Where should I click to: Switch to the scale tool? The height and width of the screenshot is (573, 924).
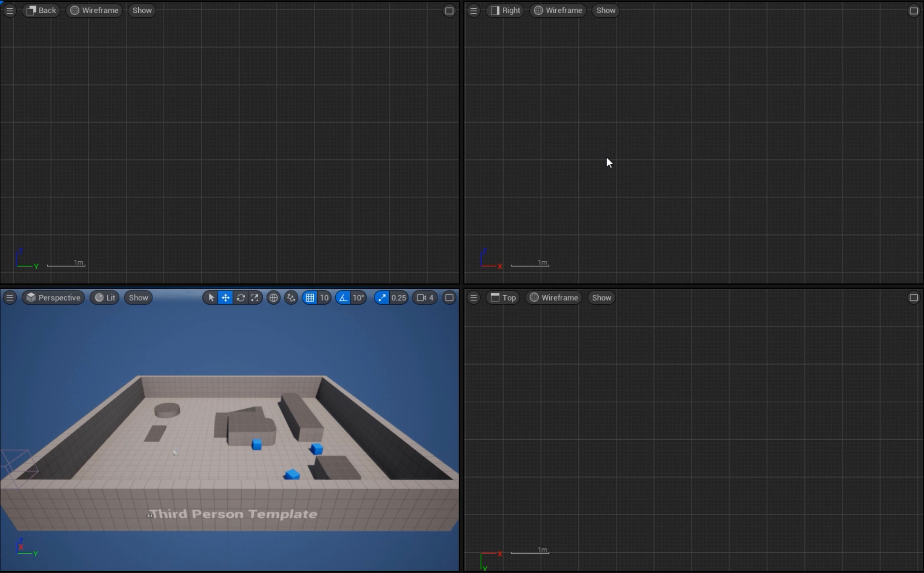pos(255,298)
